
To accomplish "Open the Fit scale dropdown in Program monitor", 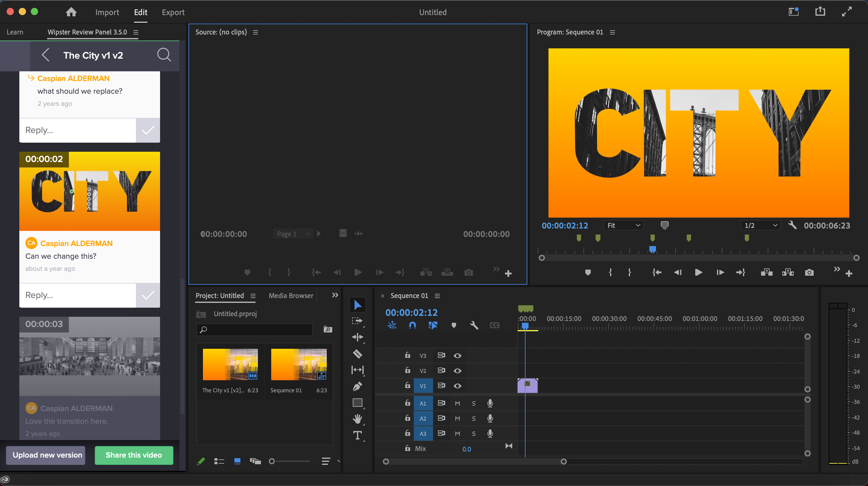I will coord(623,225).
